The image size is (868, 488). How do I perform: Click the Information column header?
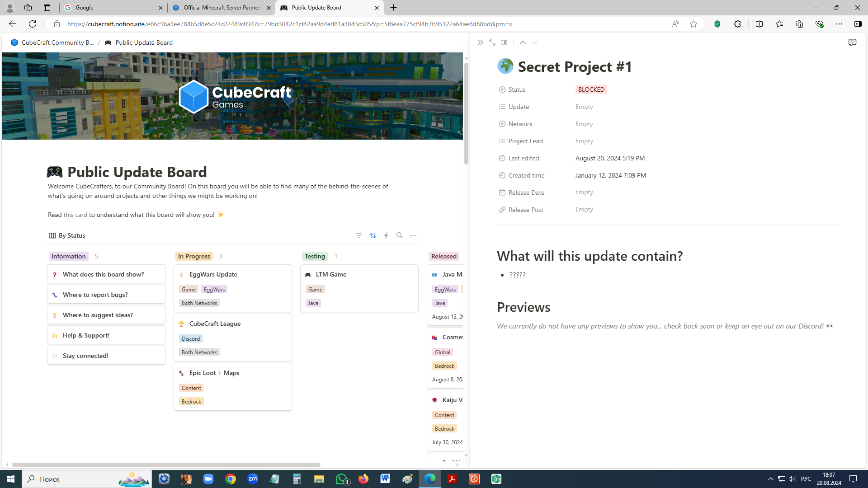pos(68,256)
